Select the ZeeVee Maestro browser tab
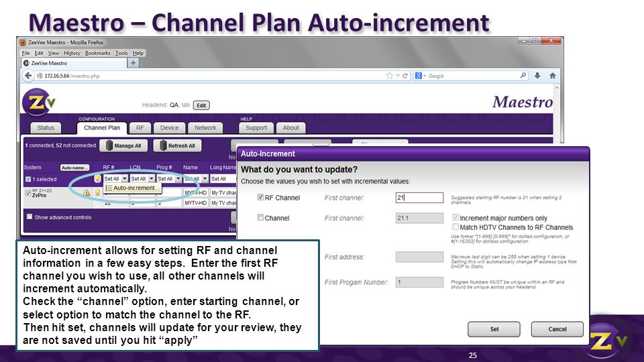The width and height of the screenshot is (644, 362). 74,63
